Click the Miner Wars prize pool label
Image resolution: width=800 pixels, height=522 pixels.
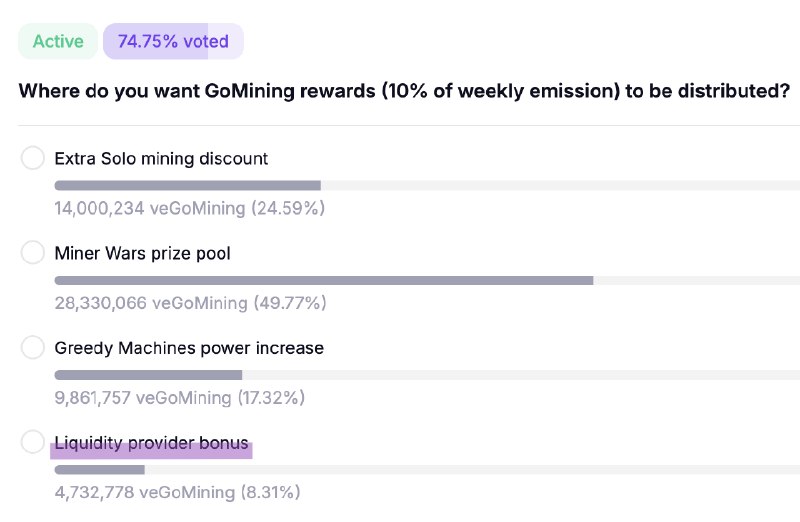pos(142,253)
